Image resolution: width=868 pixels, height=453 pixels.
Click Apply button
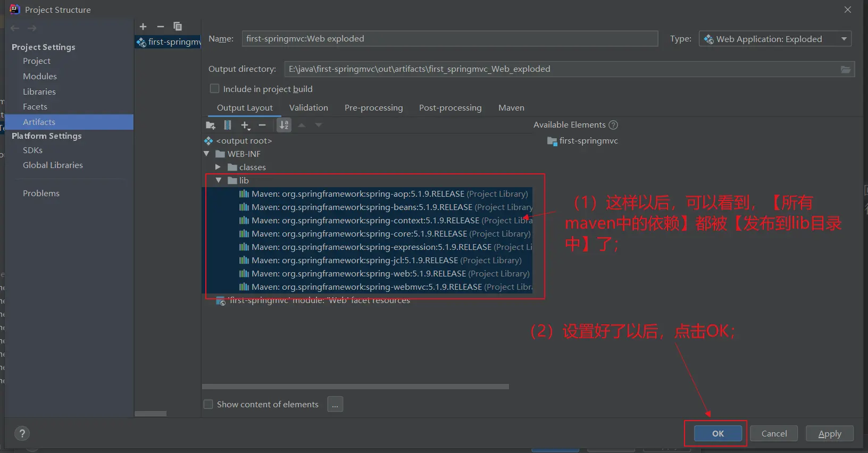pyautogui.click(x=830, y=434)
